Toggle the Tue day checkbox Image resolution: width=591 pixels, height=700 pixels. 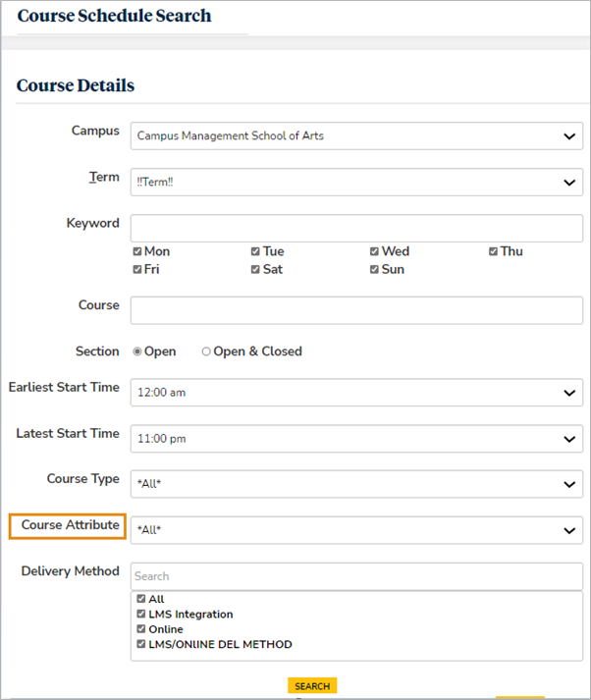(256, 251)
